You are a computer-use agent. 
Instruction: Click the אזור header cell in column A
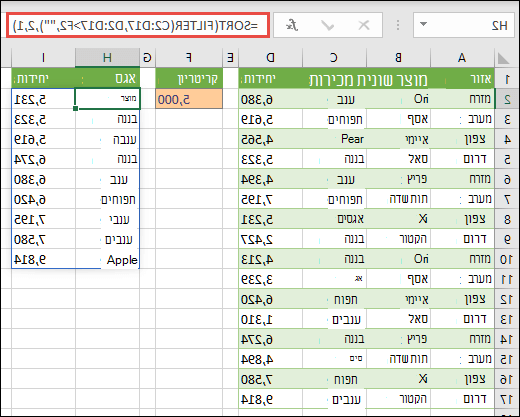[462, 79]
